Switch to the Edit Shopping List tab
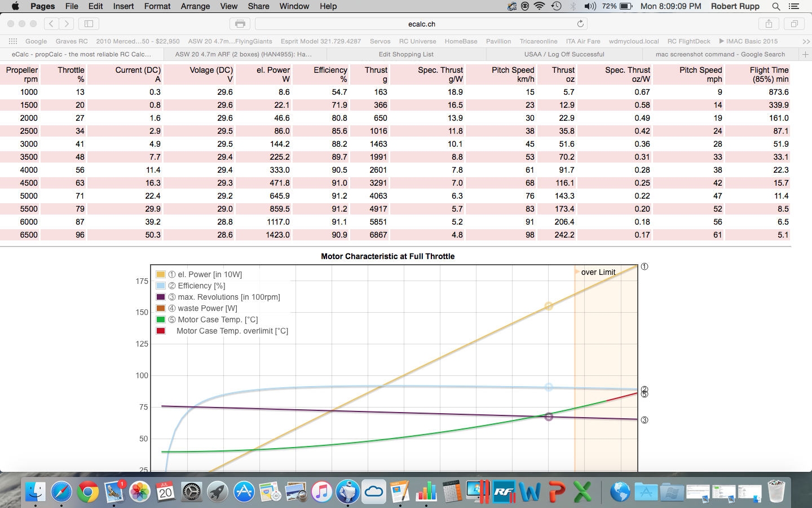812x508 pixels. click(406, 54)
